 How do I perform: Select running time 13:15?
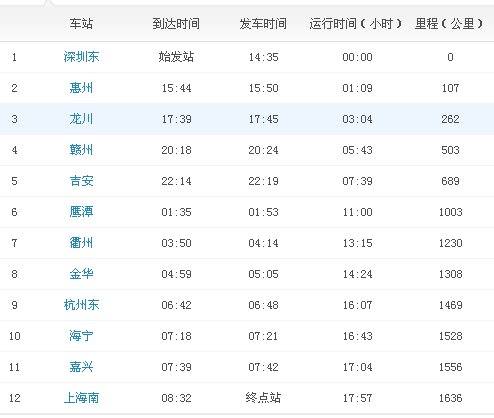357,243
